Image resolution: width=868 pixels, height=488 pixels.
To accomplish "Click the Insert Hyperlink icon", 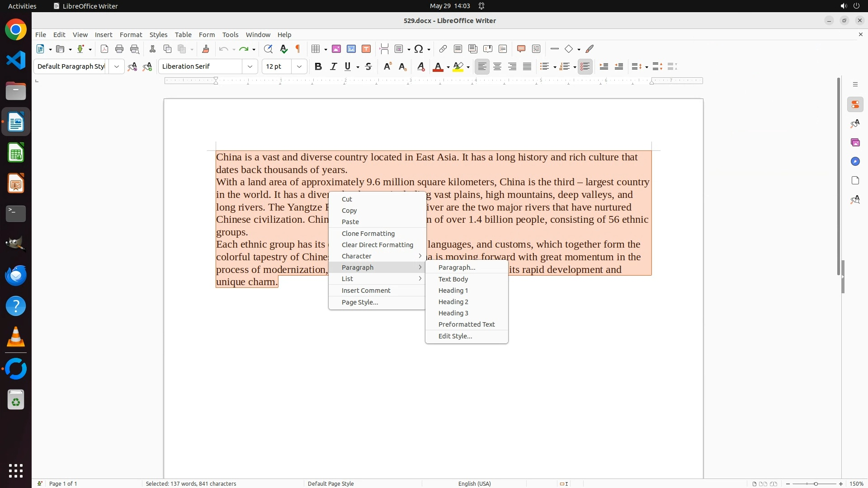I will [443, 49].
